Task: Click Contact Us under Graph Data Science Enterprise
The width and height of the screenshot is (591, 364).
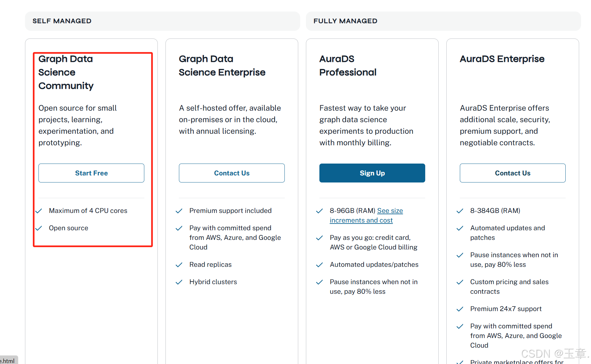Action: click(232, 173)
